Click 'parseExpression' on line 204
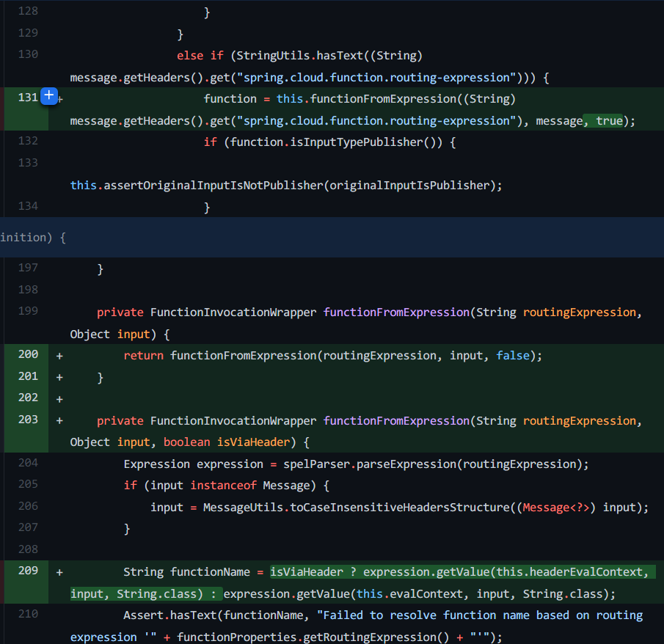 [406, 464]
